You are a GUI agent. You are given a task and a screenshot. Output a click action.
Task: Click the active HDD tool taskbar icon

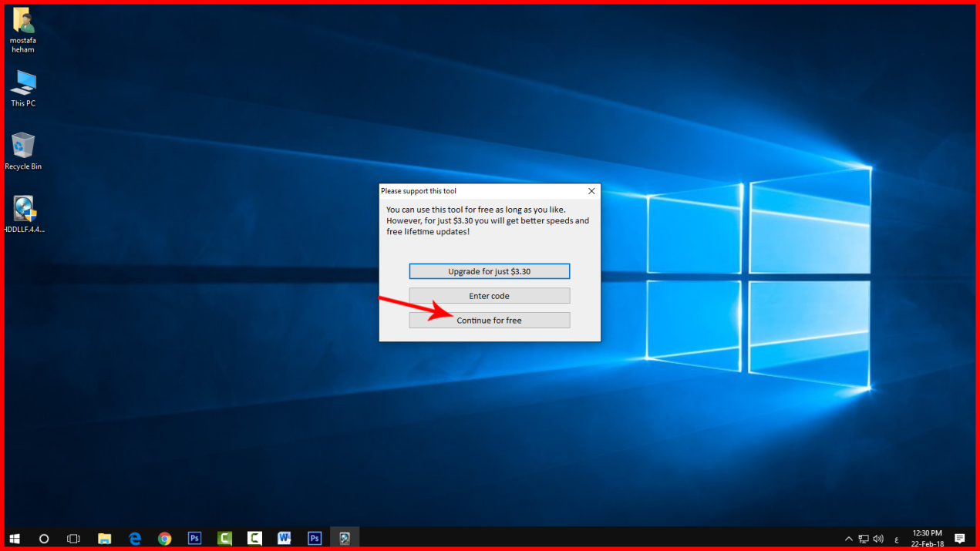coord(345,539)
